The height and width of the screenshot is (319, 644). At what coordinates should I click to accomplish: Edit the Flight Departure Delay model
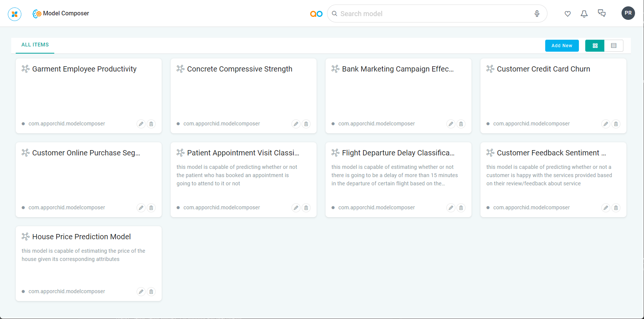point(451,208)
